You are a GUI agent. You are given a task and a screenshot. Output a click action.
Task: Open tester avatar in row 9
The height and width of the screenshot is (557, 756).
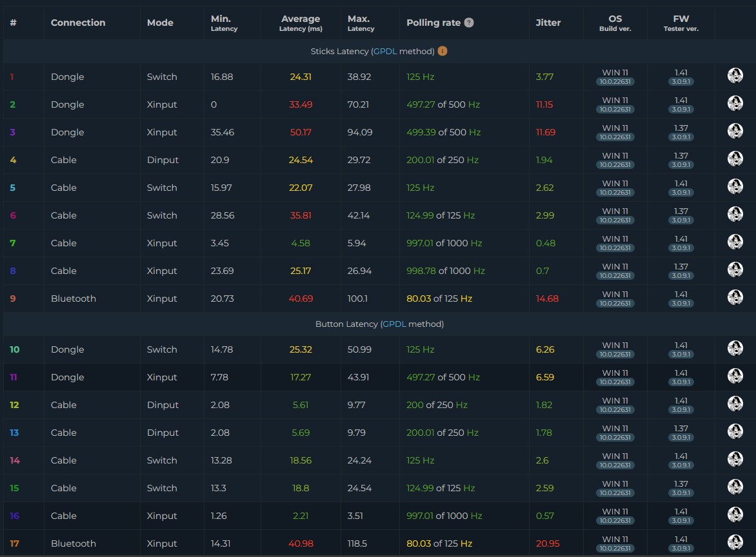pos(735,297)
